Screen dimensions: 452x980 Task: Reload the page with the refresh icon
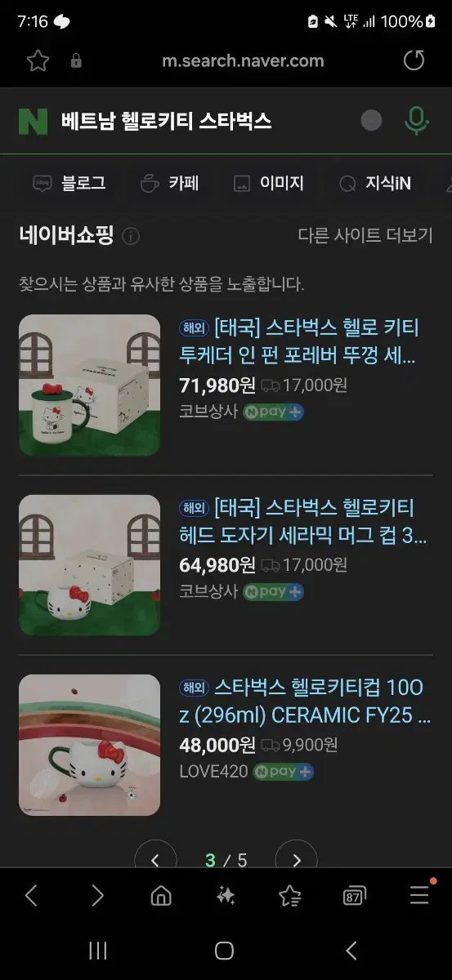click(x=414, y=60)
